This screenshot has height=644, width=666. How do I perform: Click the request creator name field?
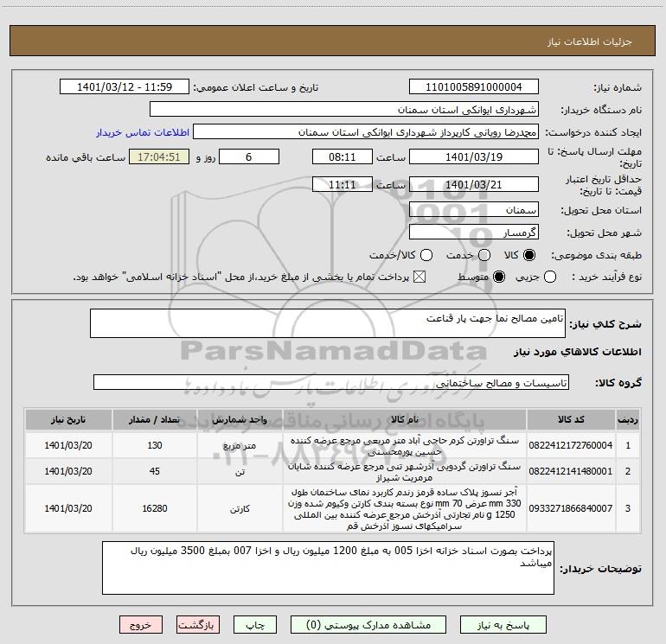[366, 132]
